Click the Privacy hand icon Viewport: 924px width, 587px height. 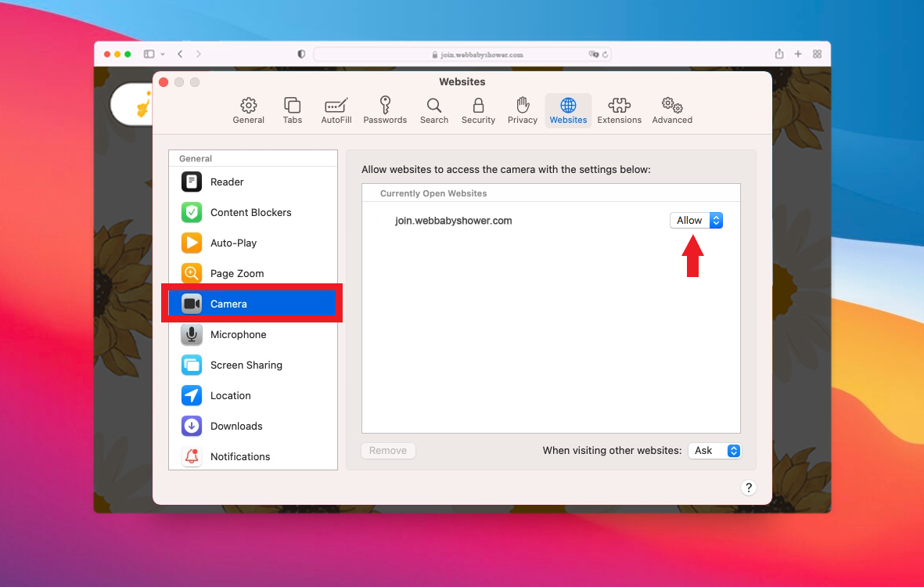tap(523, 105)
